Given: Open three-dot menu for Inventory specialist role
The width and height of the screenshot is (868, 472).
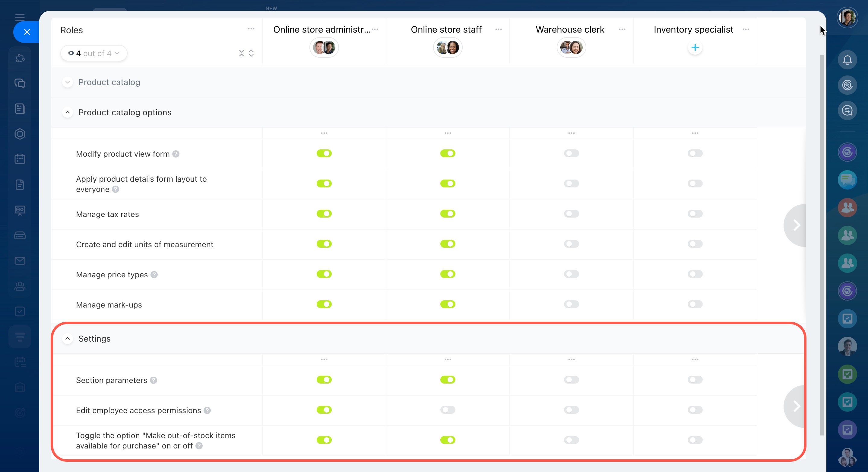Looking at the screenshot, I should [746, 29].
